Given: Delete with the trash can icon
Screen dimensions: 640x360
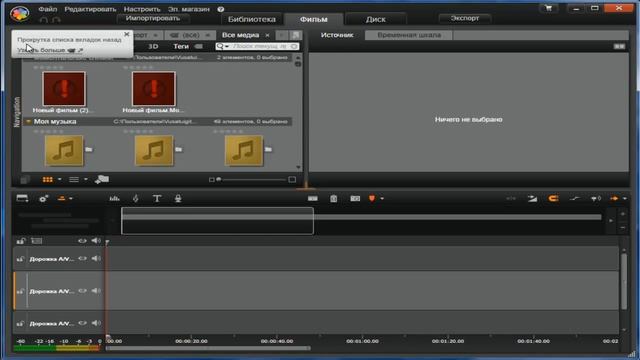Looking at the screenshot, I should click(333, 198).
